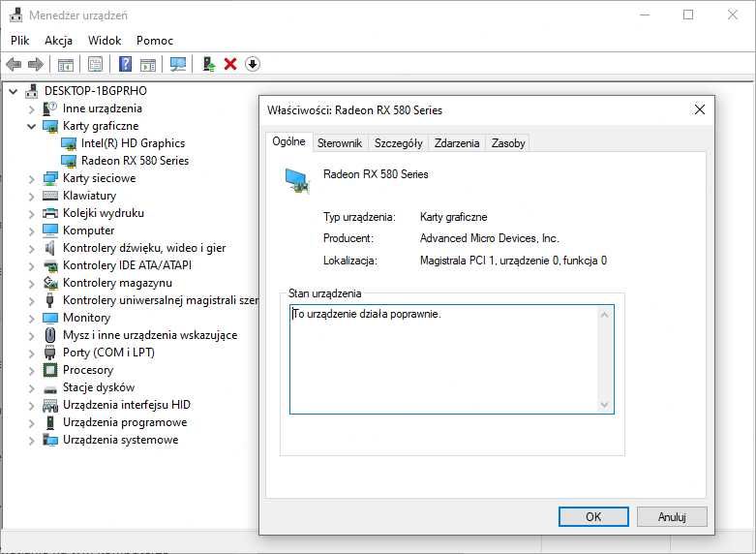Click the update driver toolbar icon
756x554 pixels.
click(x=208, y=64)
